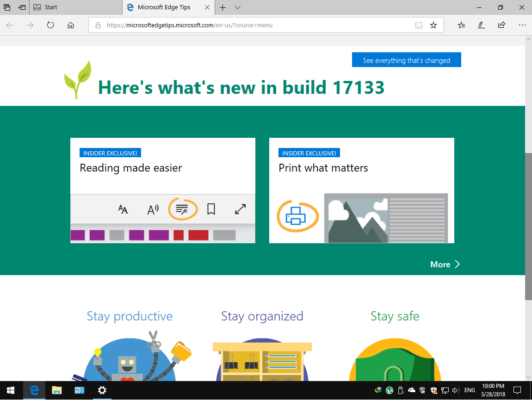Open the Stay organized section
The image size is (532, 400).
(262, 316)
